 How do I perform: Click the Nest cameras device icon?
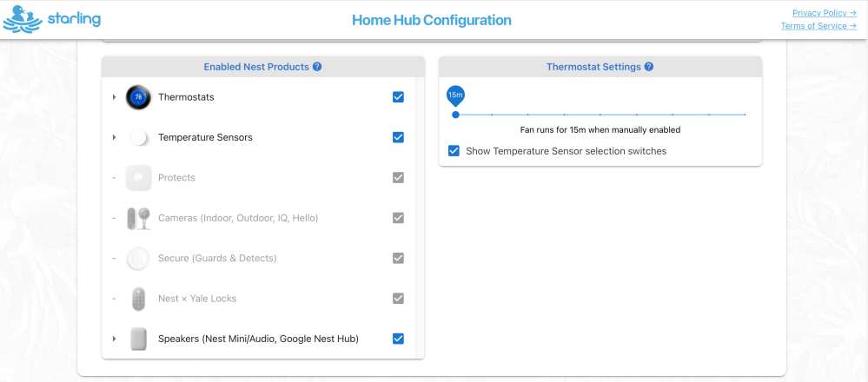click(x=138, y=218)
